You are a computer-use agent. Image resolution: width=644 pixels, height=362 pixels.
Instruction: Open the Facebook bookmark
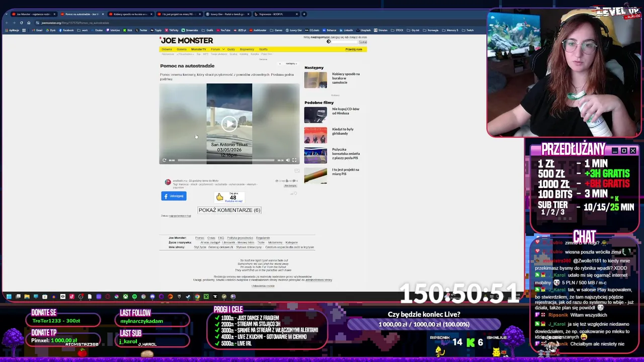click(66, 30)
